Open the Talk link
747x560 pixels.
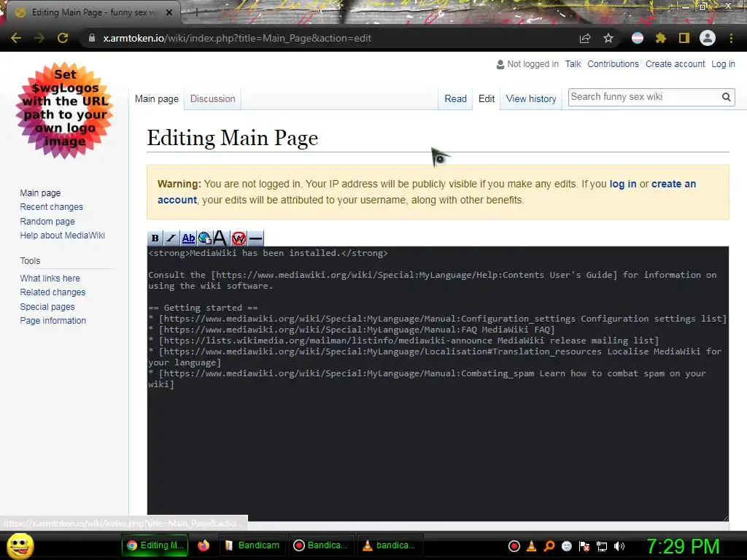coord(573,64)
